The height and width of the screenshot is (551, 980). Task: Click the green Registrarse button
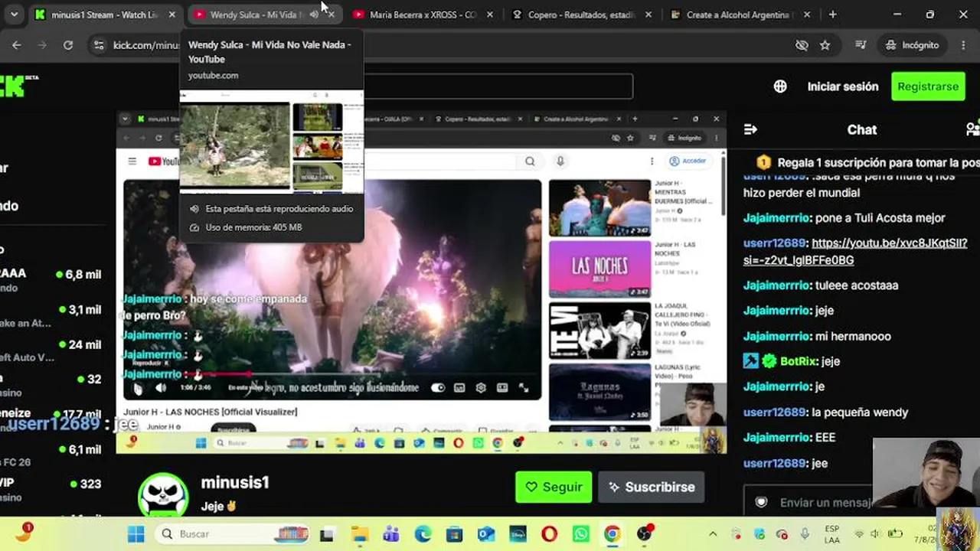click(928, 86)
